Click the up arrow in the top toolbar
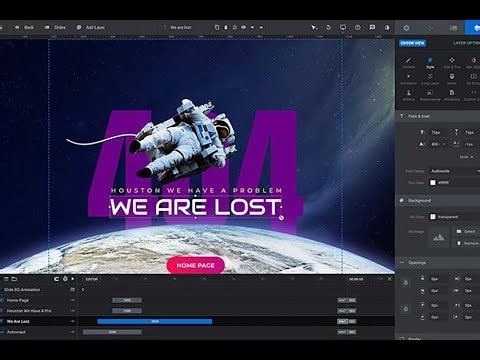The image size is (480, 360). coord(261,27)
